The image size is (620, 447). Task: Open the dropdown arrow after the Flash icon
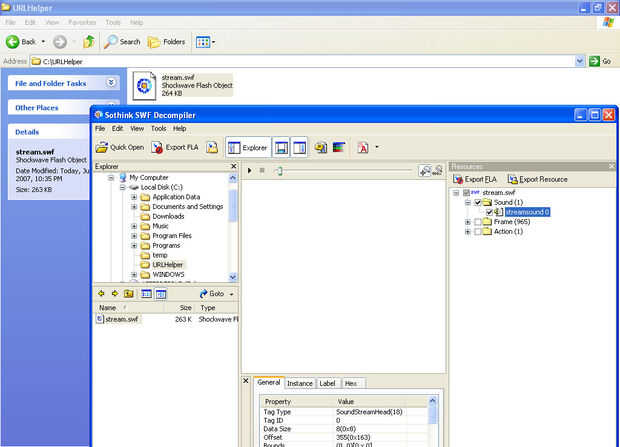[377, 147]
